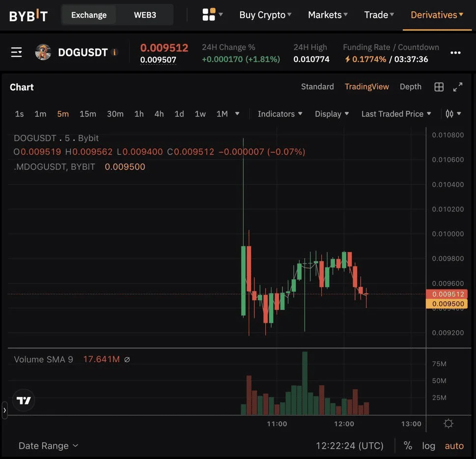Click the Bybit logo
Viewport: 476px width, 459px height.
pos(28,16)
